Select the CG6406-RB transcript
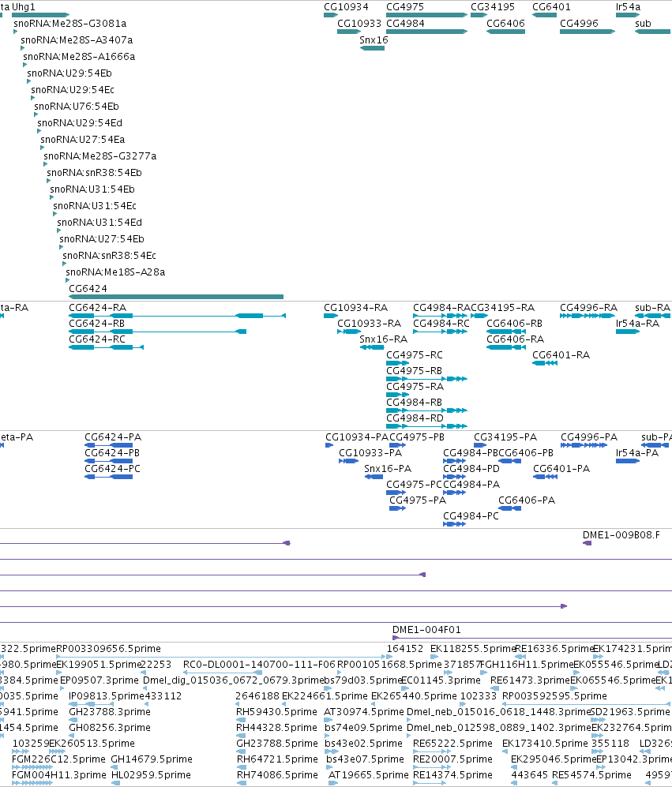Screen dimensions: 672x787 (505, 332)
